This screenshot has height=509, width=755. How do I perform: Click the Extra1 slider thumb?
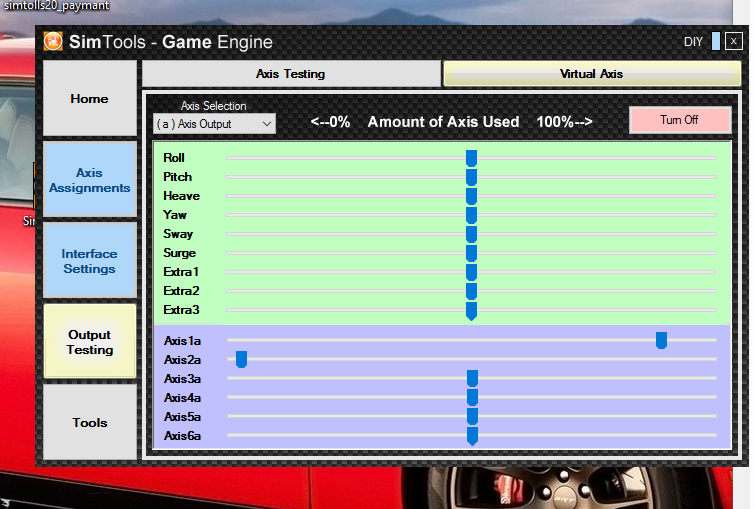tap(471, 273)
